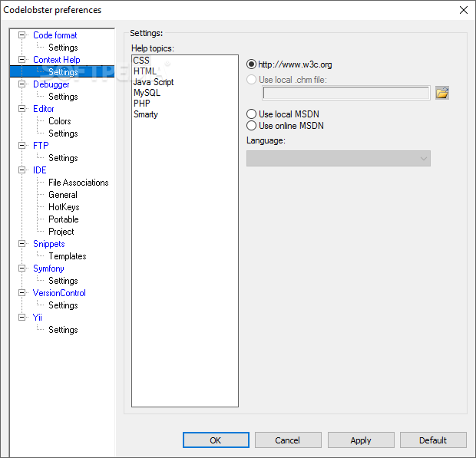Screen dimensions: 476x458
Task: Select CSS in Help topics list
Action: tap(141, 61)
